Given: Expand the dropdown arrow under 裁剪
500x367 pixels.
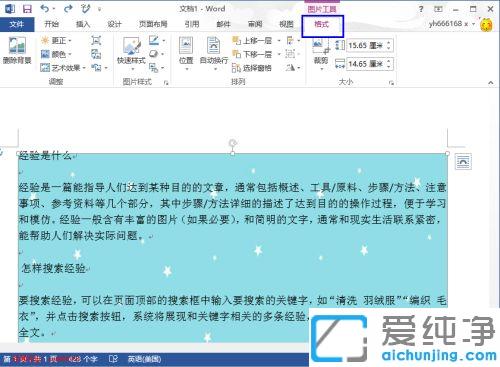Looking at the screenshot, I should [x=322, y=69].
